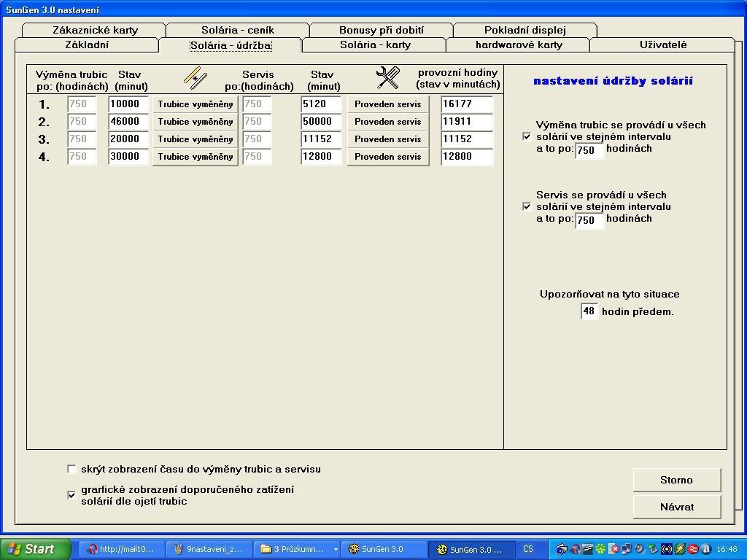
Task: Click Proveden servis for solarium 3
Action: [388, 139]
